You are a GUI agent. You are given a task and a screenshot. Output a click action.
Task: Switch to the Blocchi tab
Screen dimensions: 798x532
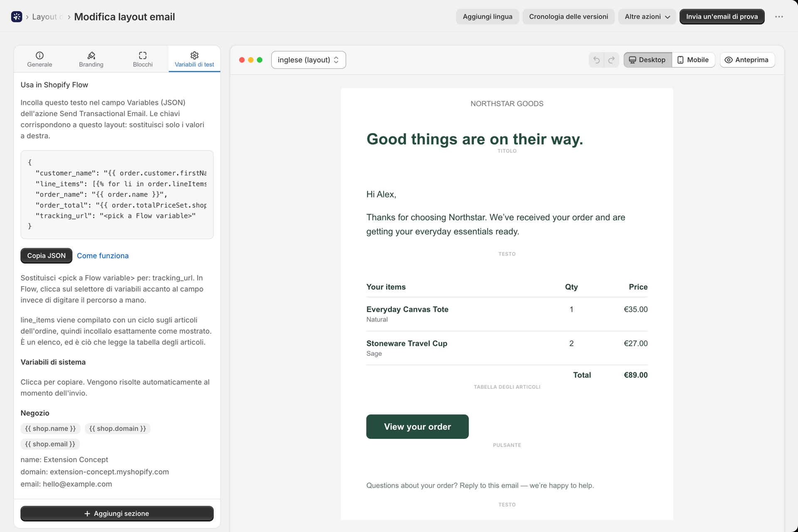(143, 59)
